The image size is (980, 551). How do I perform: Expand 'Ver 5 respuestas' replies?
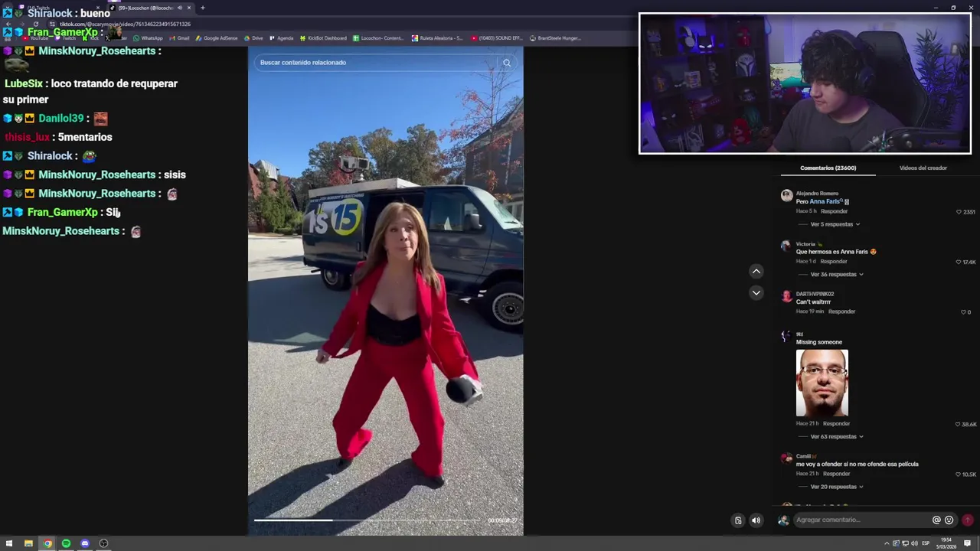835,224
